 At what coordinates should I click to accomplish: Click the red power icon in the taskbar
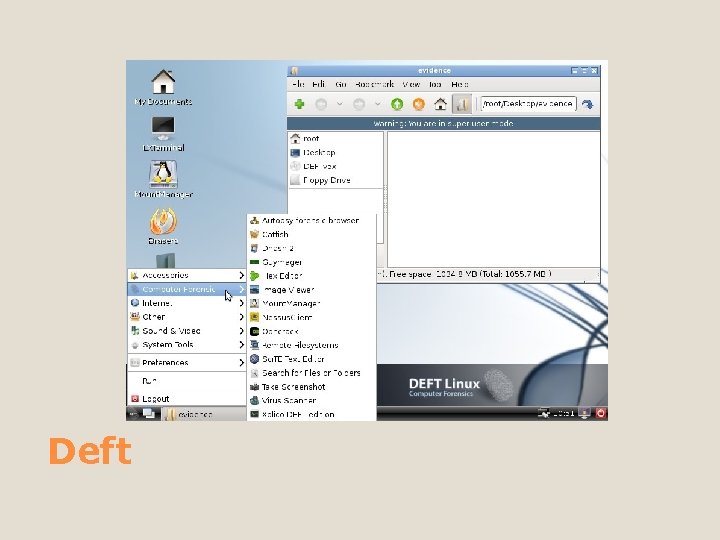coord(601,413)
